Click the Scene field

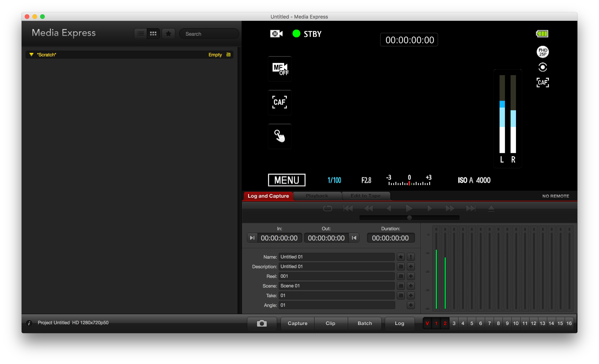[336, 286]
